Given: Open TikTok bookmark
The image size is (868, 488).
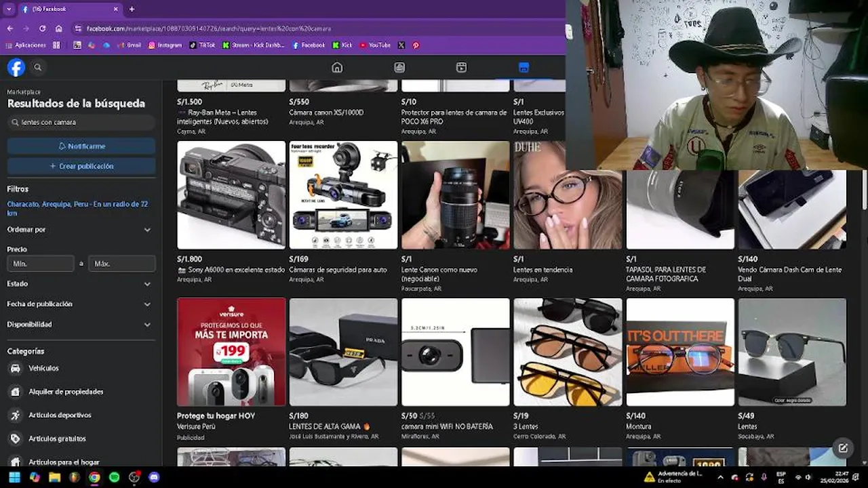Looking at the screenshot, I should (202, 45).
